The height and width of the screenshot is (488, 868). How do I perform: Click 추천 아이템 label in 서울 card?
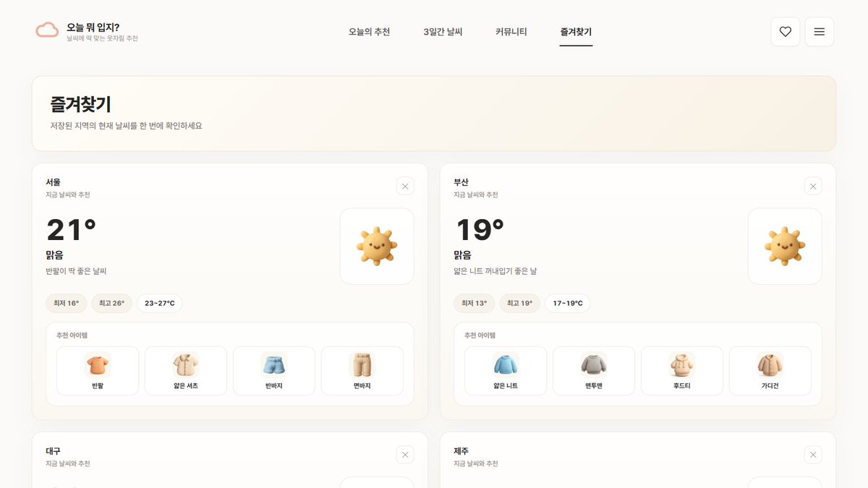click(x=72, y=335)
